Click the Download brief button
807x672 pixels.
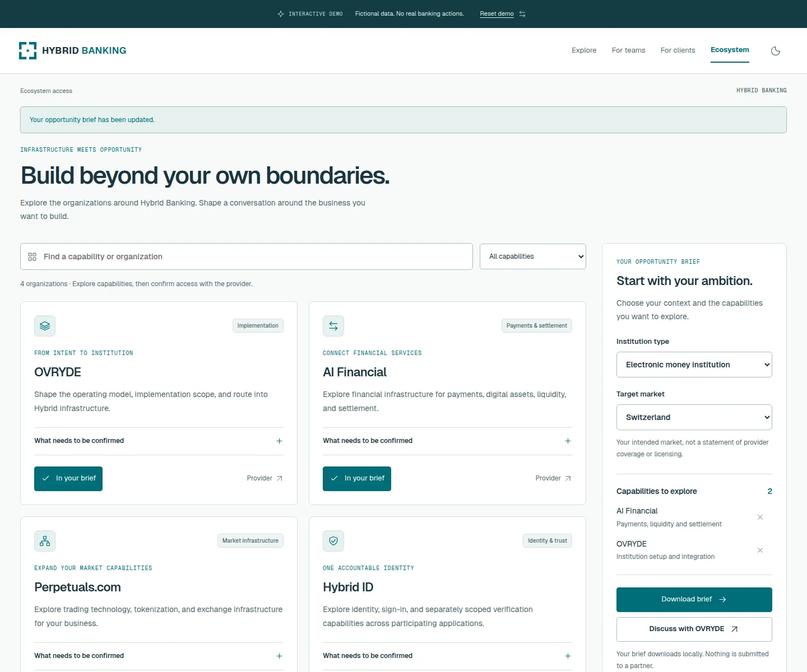point(694,600)
